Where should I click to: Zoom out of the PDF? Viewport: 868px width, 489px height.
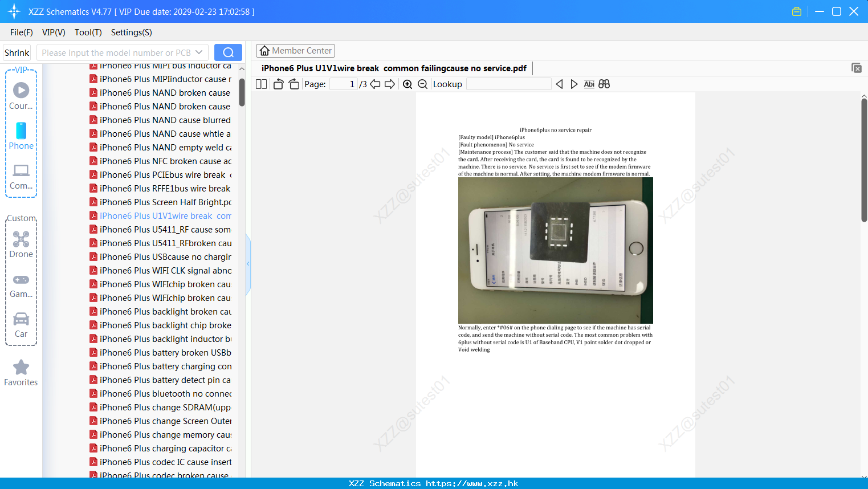point(423,84)
